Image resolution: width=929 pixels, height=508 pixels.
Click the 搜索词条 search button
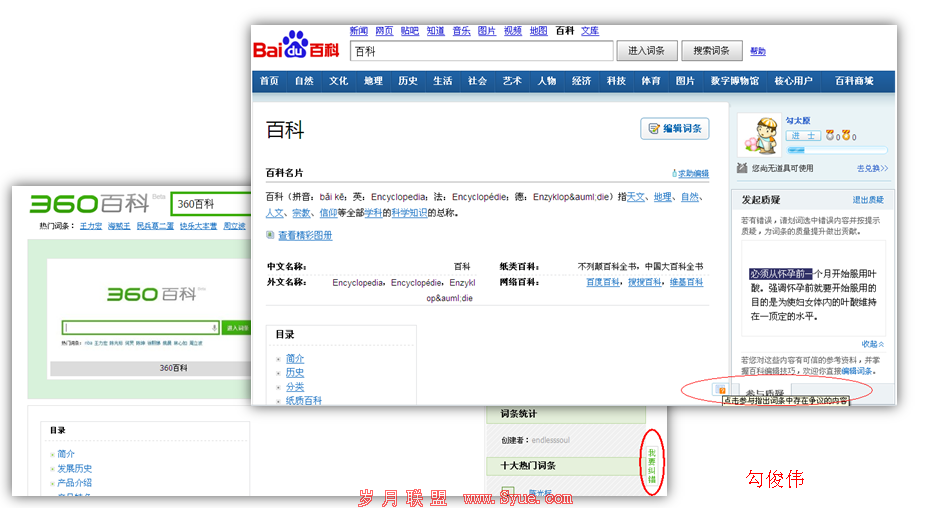(x=712, y=51)
